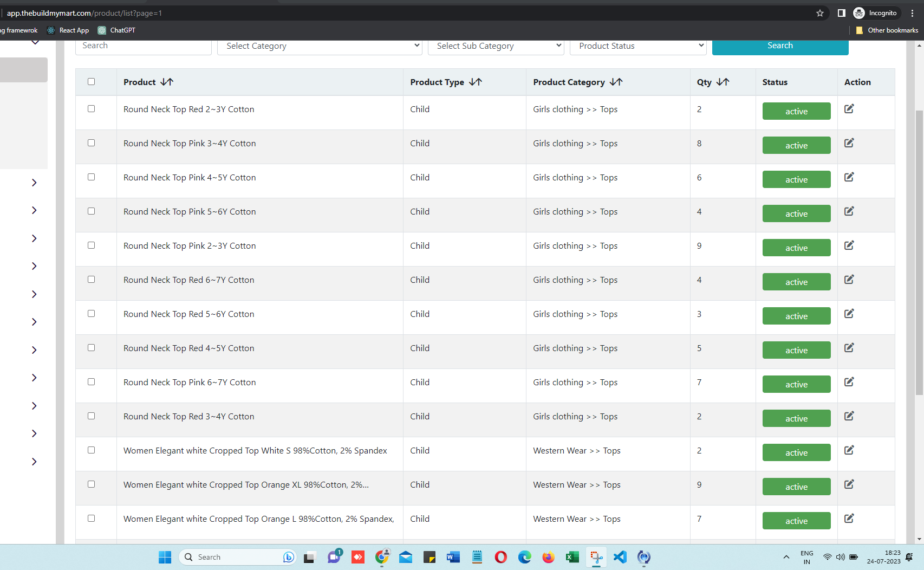The height and width of the screenshot is (570, 924).
Task: Check Round Neck Top Pink 3~4Y row
Action: click(x=91, y=143)
